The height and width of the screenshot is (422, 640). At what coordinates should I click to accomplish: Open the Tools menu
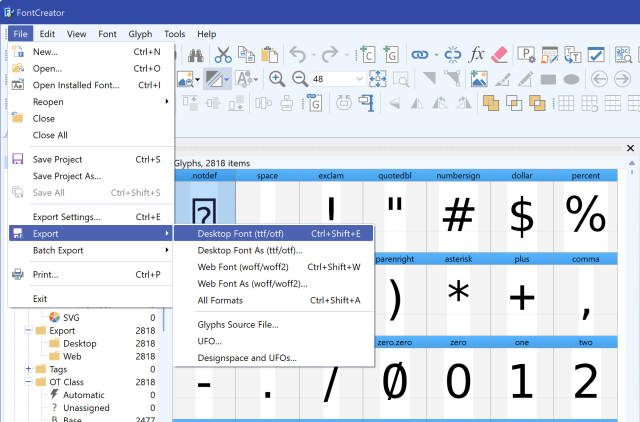pyautogui.click(x=174, y=34)
